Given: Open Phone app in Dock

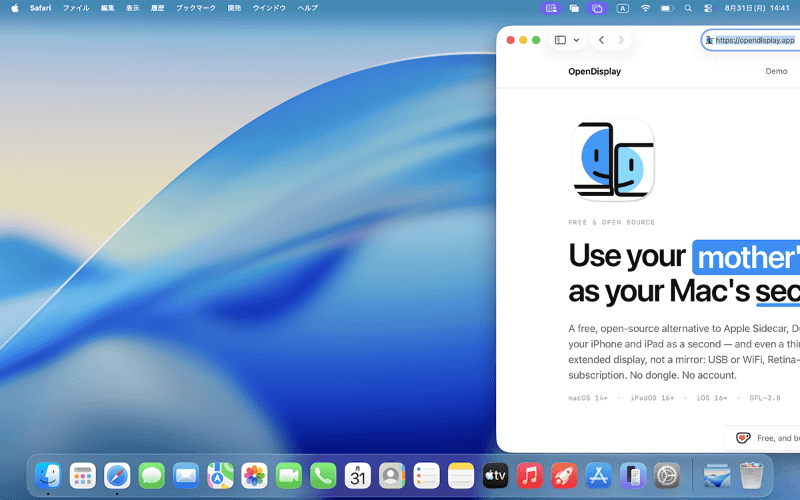Looking at the screenshot, I should [x=323, y=476].
